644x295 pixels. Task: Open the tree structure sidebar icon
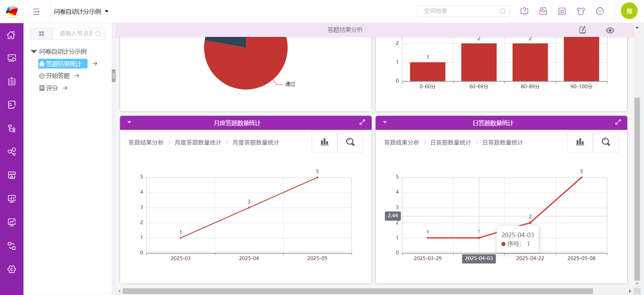[x=12, y=129]
